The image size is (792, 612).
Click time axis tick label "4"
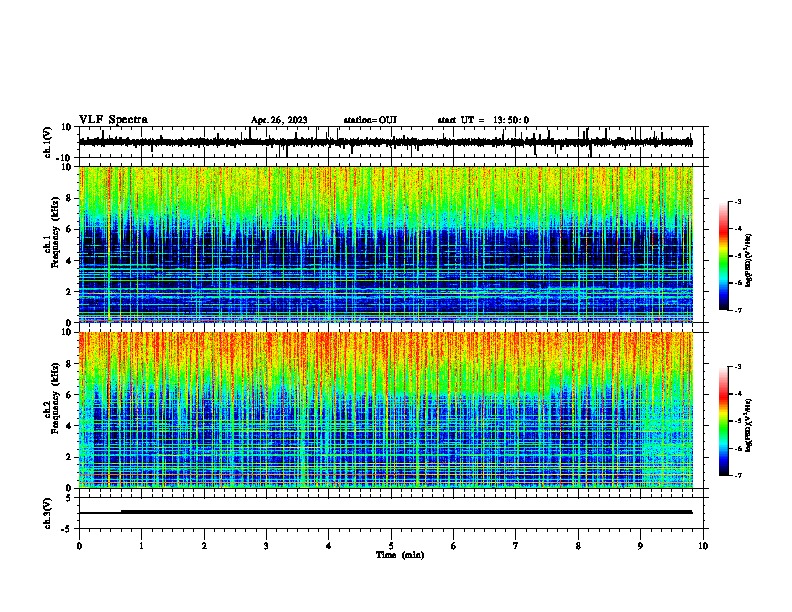click(x=329, y=546)
